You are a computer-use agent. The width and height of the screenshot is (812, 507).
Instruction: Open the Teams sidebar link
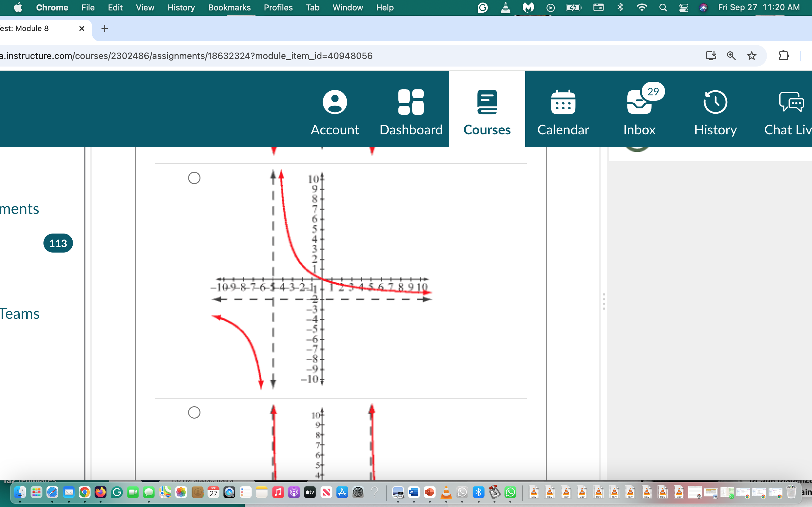[x=19, y=314]
